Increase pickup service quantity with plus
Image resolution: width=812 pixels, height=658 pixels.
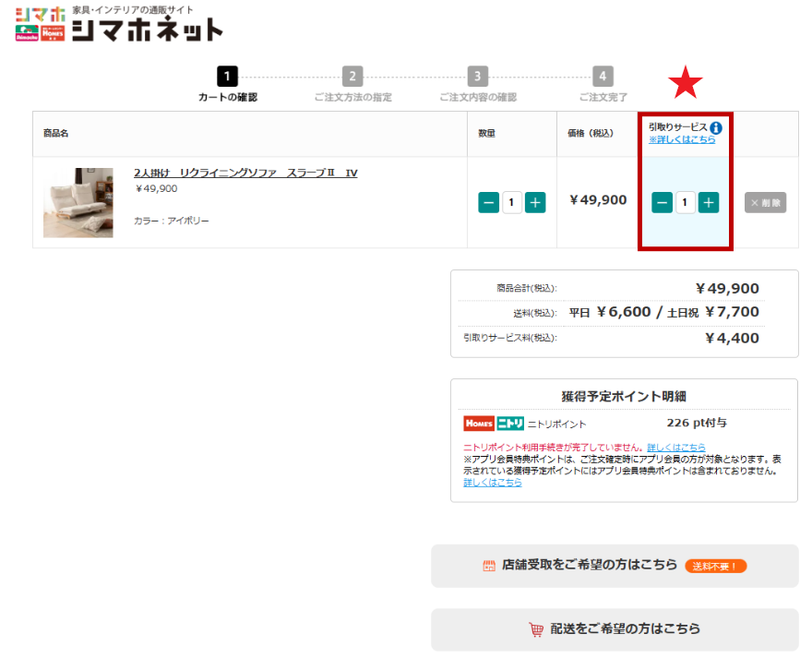tap(709, 202)
